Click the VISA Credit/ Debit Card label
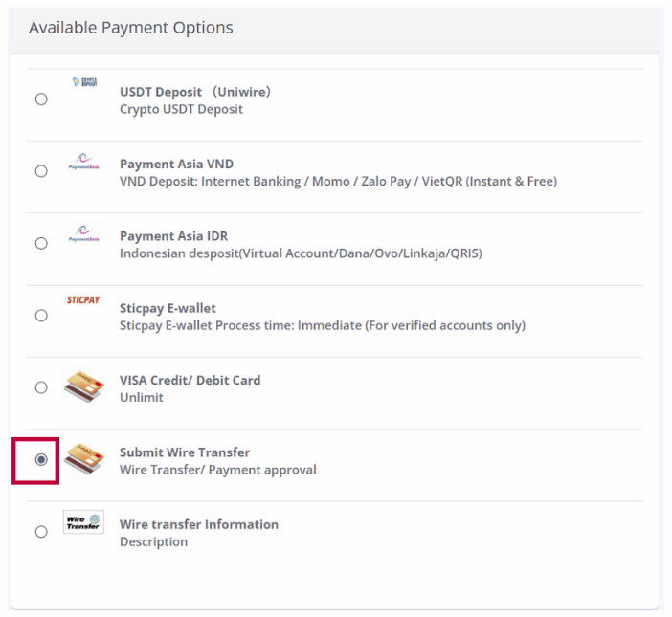The height and width of the screenshot is (617, 672). (190, 380)
